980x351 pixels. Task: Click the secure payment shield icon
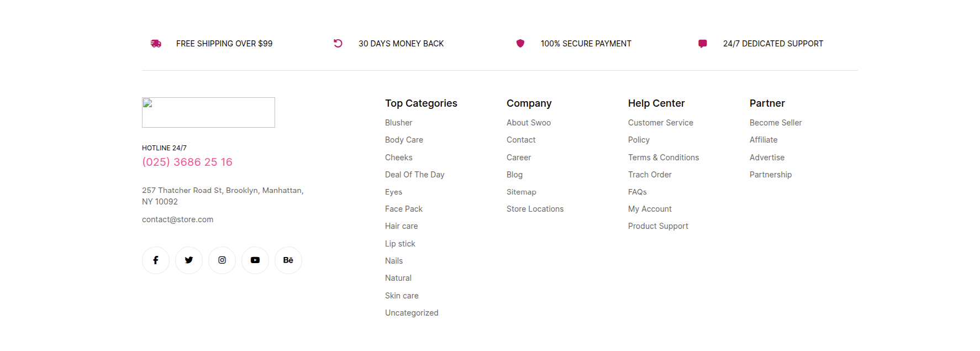(x=520, y=44)
